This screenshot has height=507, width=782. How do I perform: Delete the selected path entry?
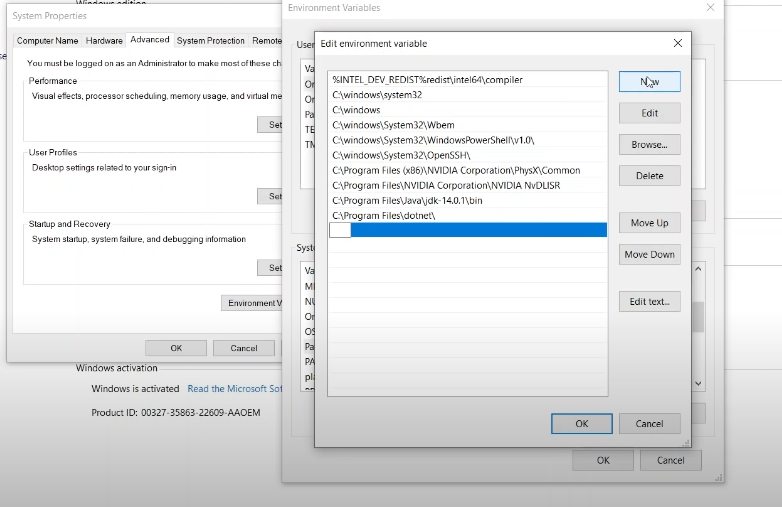[x=649, y=175]
